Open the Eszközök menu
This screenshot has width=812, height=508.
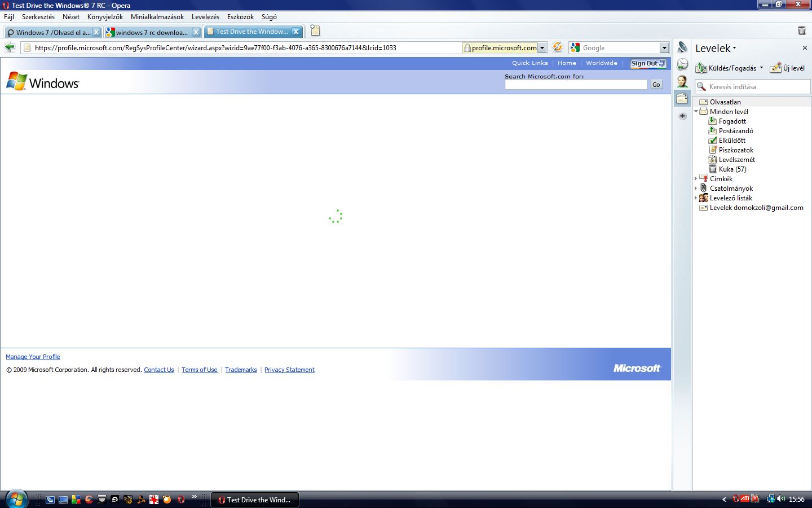240,17
